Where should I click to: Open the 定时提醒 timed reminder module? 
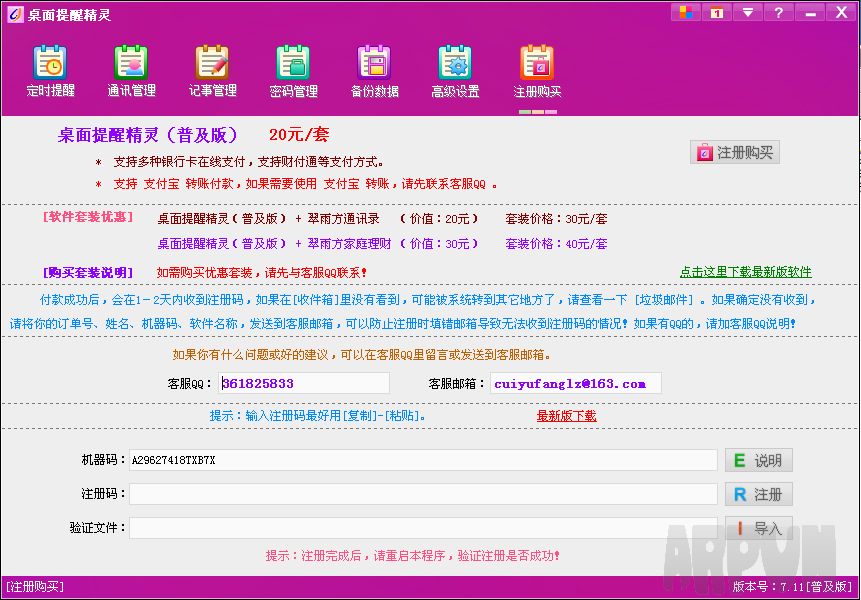(x=50, y=71)
